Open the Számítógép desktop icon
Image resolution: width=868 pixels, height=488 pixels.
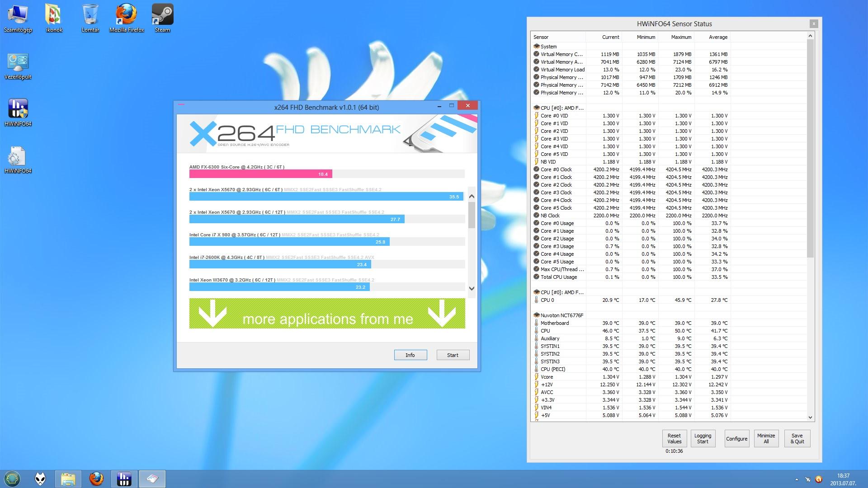pyautogui.click(x=18, y=18)
